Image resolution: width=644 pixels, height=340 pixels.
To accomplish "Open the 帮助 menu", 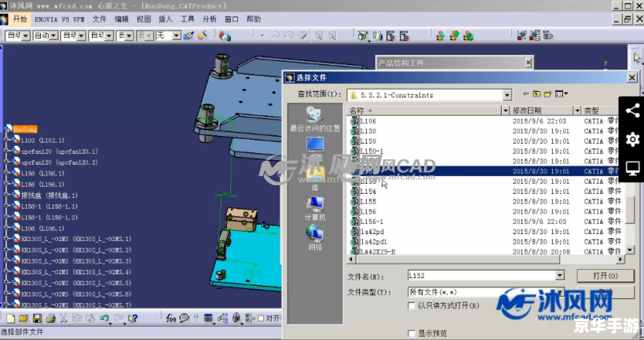I will point(254,20).
